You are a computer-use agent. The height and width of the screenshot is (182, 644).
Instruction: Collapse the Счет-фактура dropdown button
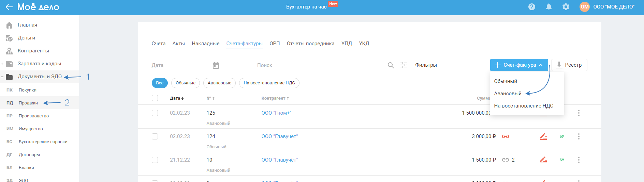tap(519, 65)
